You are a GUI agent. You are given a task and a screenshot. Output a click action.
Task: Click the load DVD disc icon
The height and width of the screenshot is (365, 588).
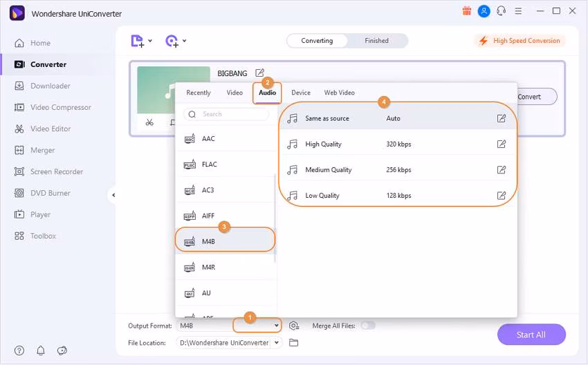[x=172, y=41]
